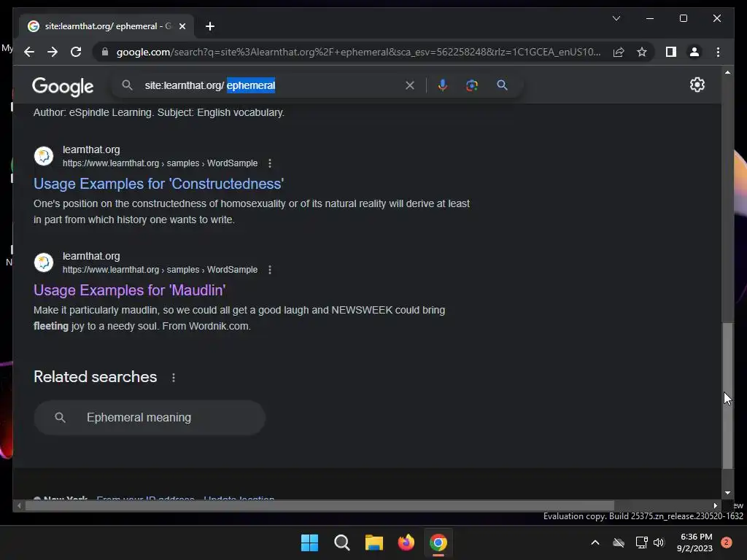
Task: Share this page from the address bar
Action: point(619,52)
